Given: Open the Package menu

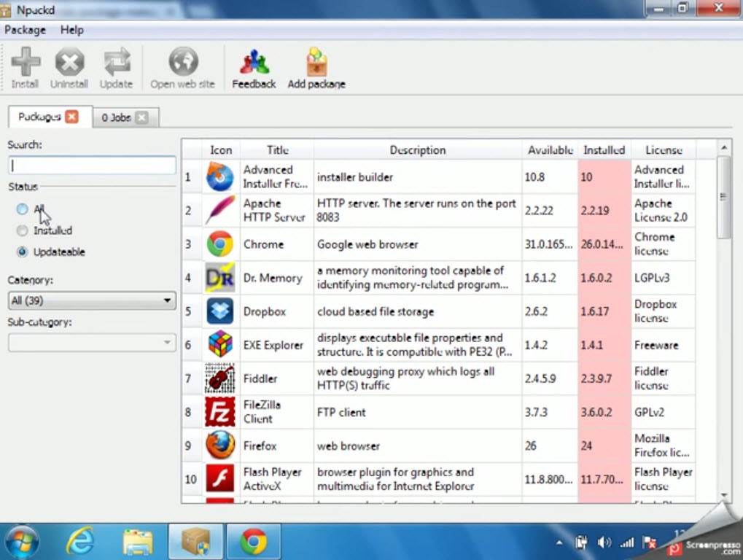Looking at the screenshot, I should (25, 30).
